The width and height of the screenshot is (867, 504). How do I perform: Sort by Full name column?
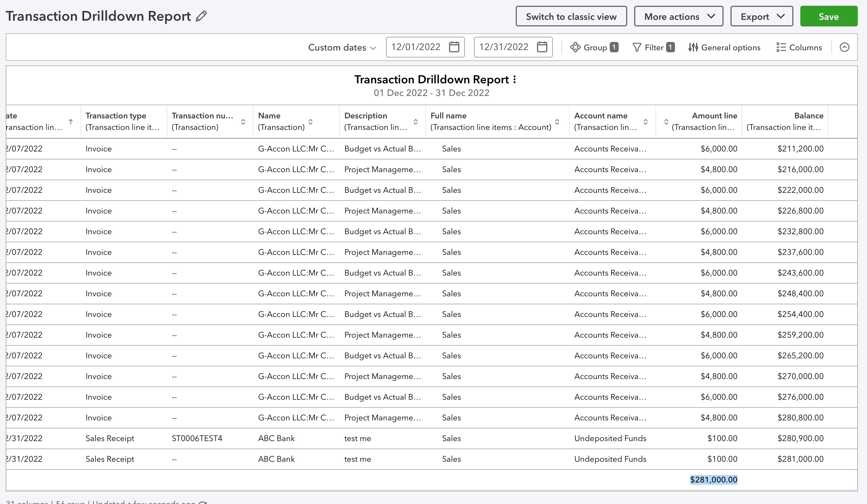coord(557,122)
